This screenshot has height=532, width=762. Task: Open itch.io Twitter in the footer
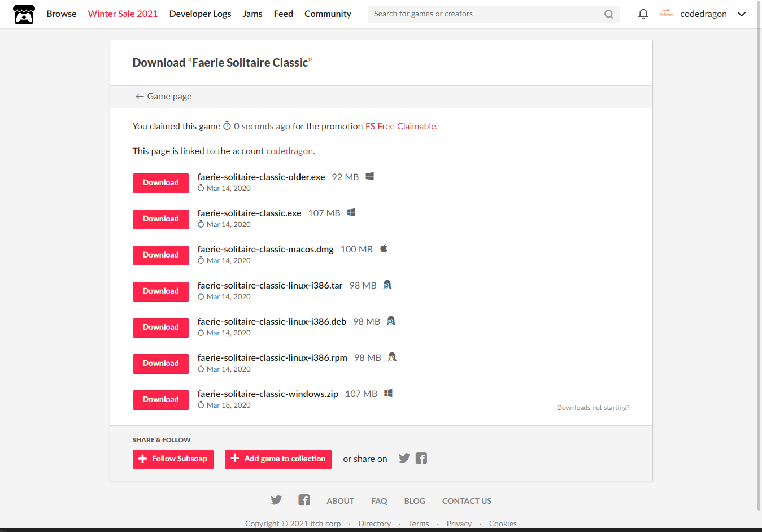coord(276,500)
